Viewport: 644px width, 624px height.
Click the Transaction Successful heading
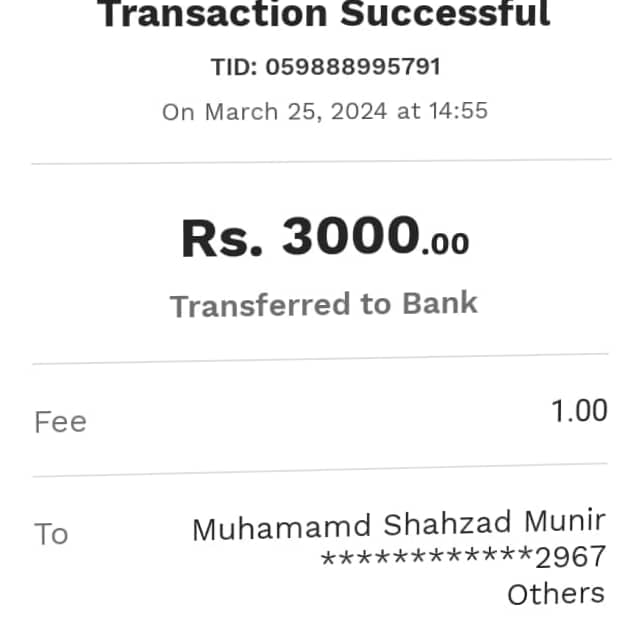click(324, 14)
